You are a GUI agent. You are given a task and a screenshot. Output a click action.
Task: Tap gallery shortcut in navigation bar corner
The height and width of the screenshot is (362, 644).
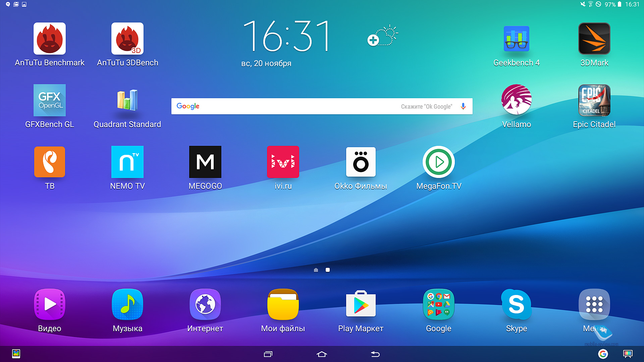coord(16,354)
